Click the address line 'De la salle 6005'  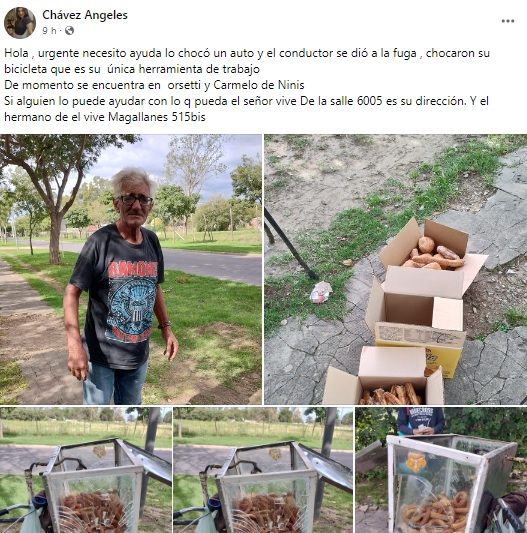point(341,101)
